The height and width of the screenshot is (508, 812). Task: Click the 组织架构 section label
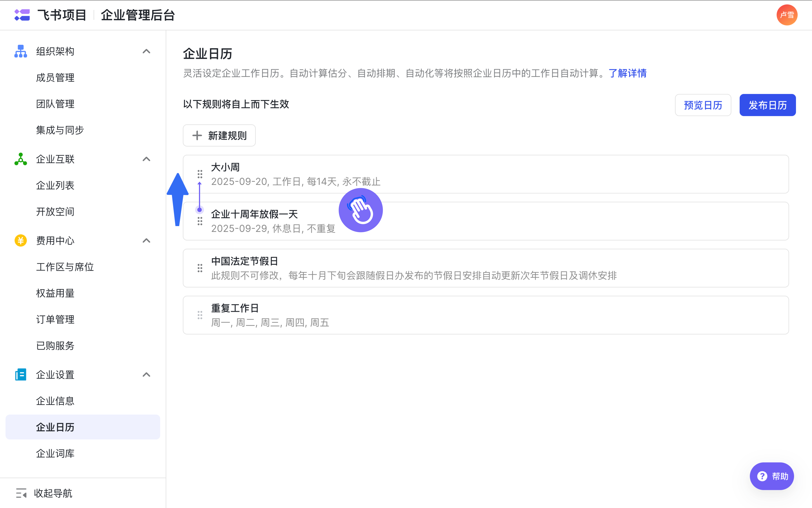(55, 51)
